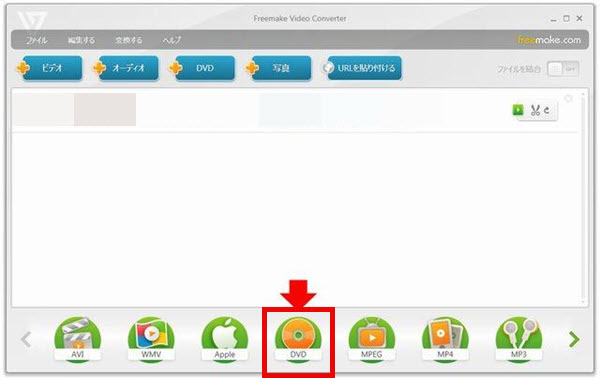
Task: Select the AVI output format icon
Action: click(x=78, y=339)
